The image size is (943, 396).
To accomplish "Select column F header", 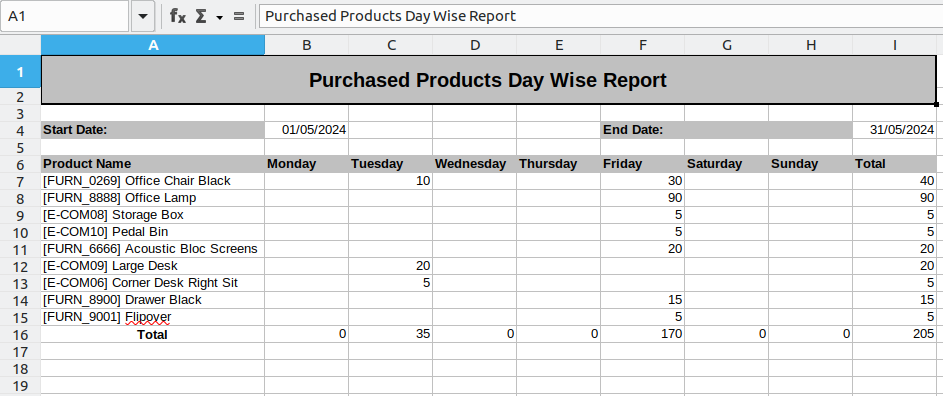I will tap(642, 45).
